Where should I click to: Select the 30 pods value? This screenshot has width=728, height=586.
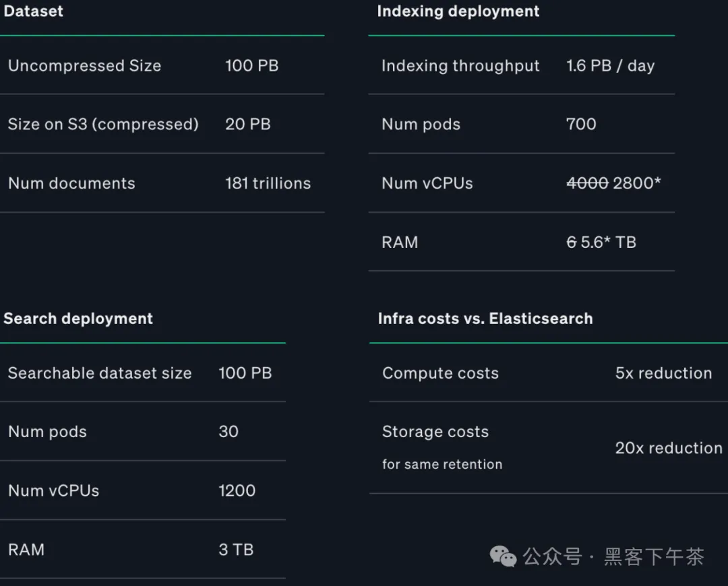coord(229,432)
